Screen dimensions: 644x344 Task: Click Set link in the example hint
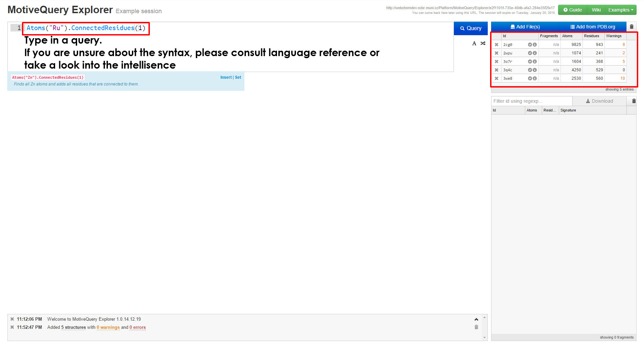point(238,77)
